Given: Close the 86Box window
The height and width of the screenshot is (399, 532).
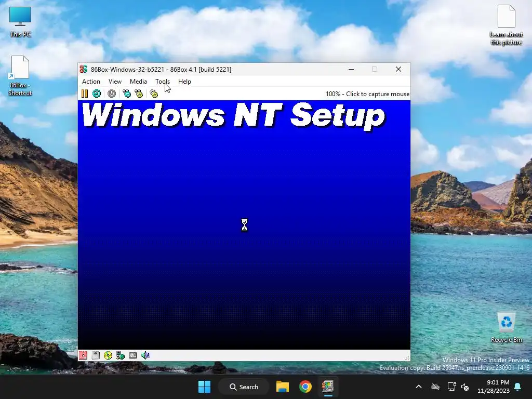Looking at the screenshot, I should [398, 69].
